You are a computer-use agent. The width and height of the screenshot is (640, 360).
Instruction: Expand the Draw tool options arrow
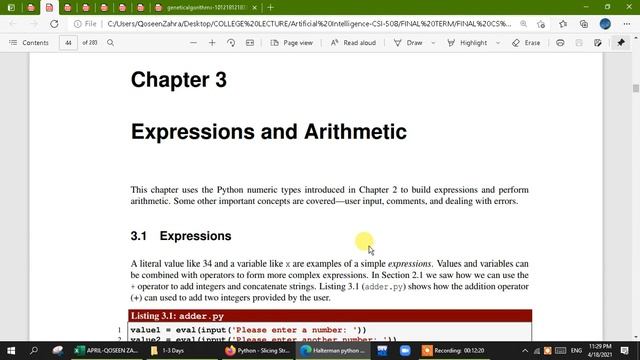click(433, 43)
